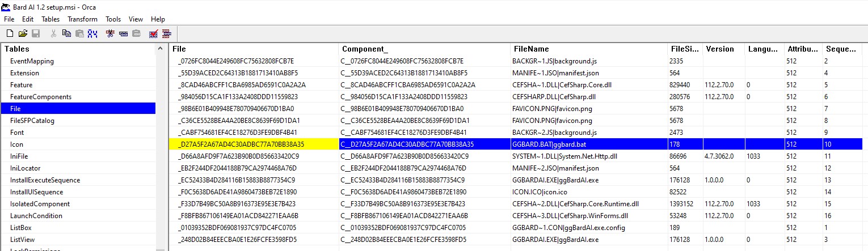Click the Copy Row toolbar icon
This screenshot has width=868, height=251.
tap(123, 33)
